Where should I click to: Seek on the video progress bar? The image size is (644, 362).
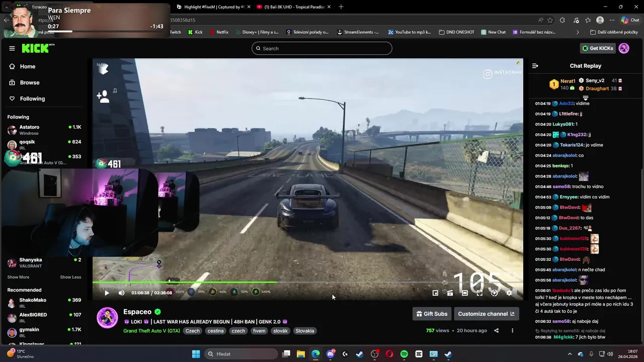tap(307, 282)
